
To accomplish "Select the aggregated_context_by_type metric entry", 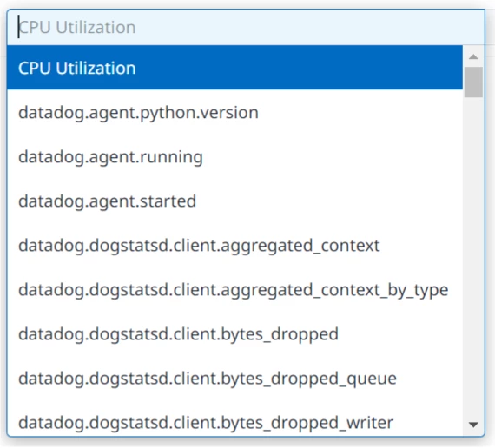I will 234,289.
